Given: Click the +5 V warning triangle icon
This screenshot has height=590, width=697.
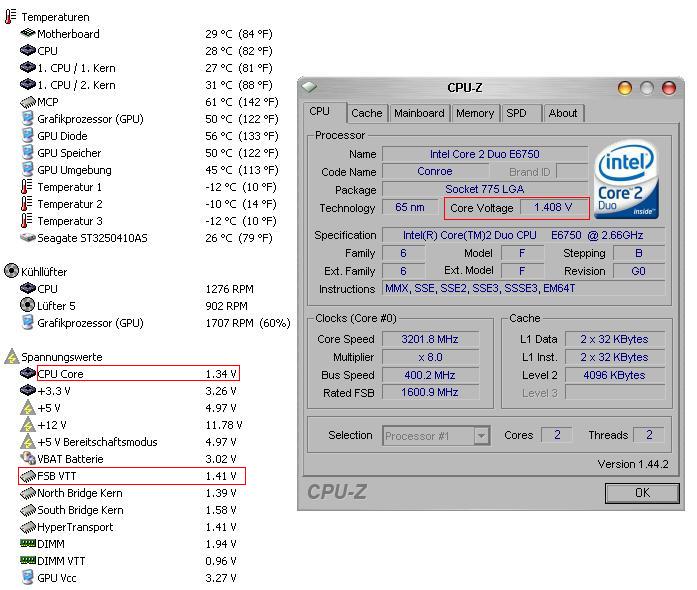Looking at the screenshot, I should tap(28, 407).
